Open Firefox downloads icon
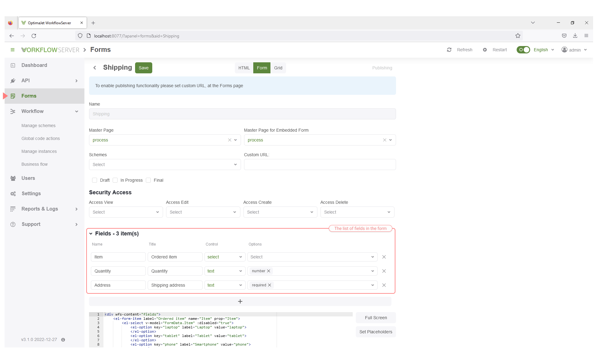The height and width of the screenshot is (364, 598). (575, 36)
